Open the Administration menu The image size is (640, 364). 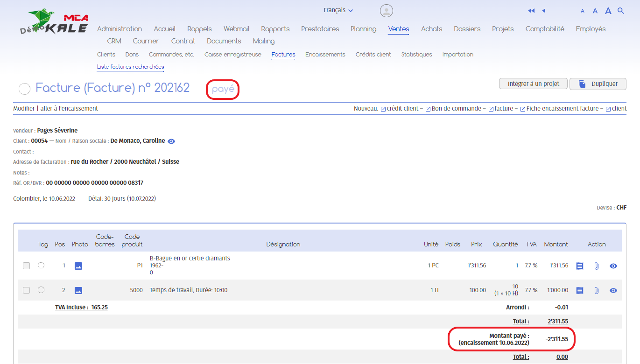pos(120,29)
